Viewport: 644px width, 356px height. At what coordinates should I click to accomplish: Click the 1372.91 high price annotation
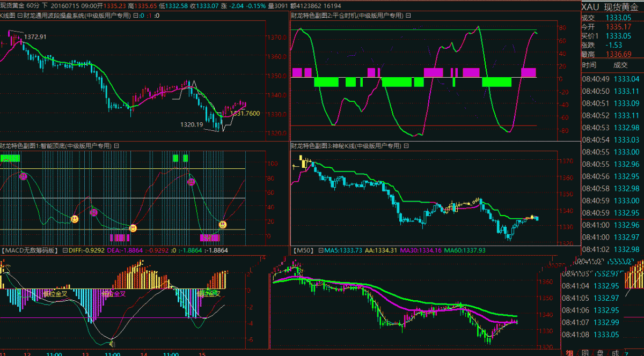point(35,37)
